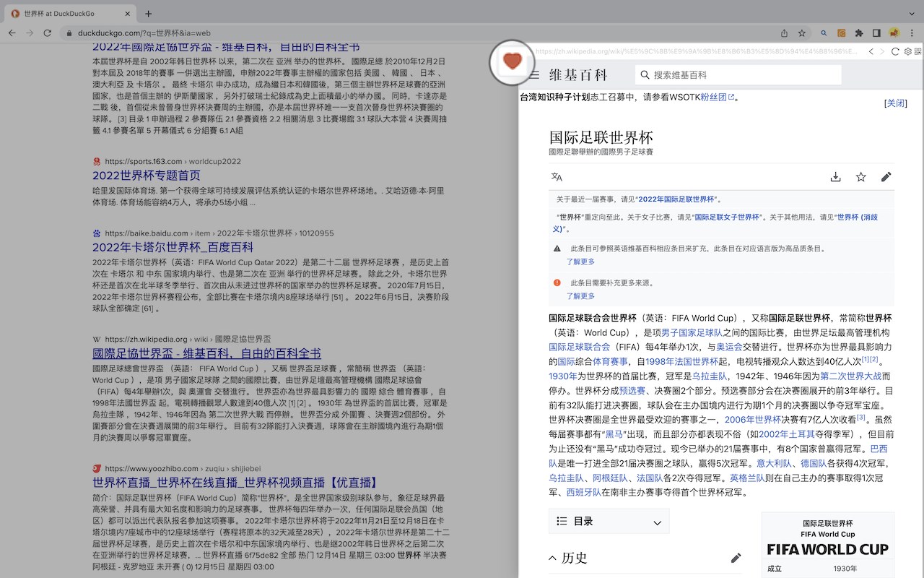Open the 2022年国际足联世界杯 hatnote link
Viewport: 924px width, 578px height.
(675, 199)
